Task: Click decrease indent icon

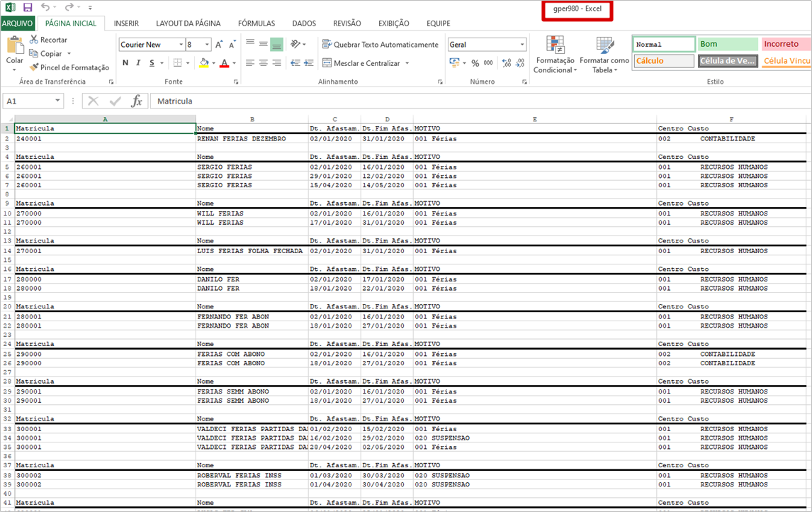Action: [295, 62]
